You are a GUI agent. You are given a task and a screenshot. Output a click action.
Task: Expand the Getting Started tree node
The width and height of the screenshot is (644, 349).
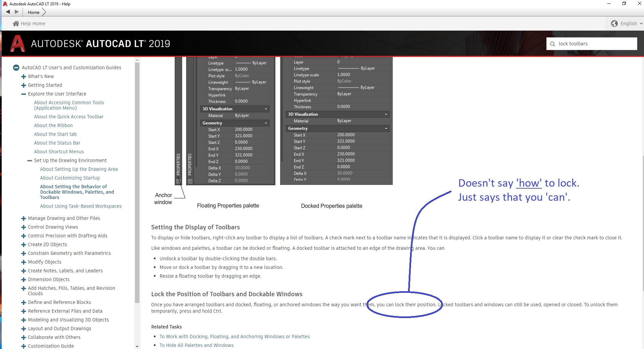click(23, 85)
